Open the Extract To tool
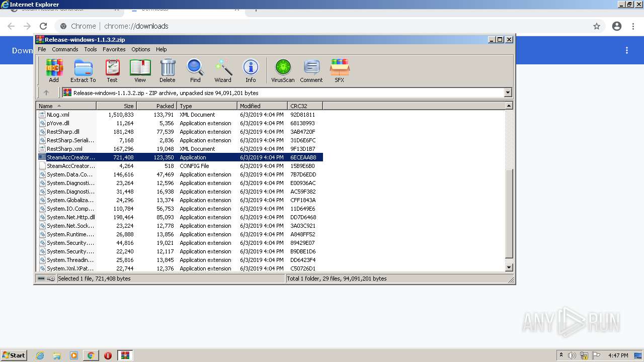The height and width of the screenshot is (362, 644). [x=83, y=71]
